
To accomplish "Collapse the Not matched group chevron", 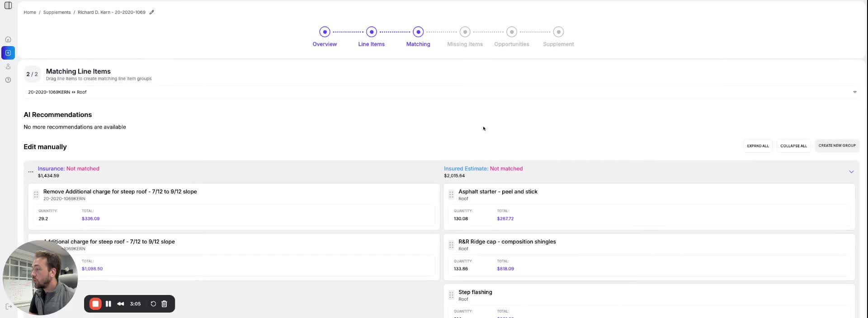I will pyautogui.click(x=851, y=172).
